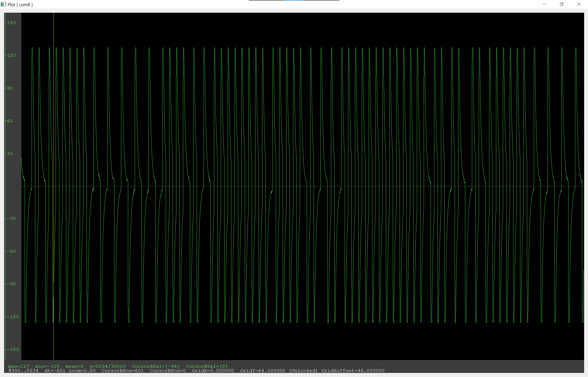Click the Plot window app icon
Image resolution: width=588 pixels, height=377 pixels.
3,5
